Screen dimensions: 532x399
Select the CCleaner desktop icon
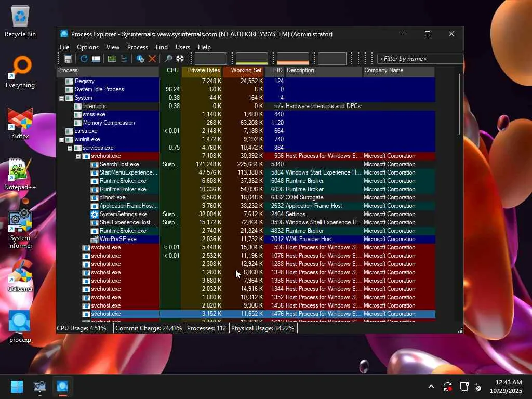20,276
